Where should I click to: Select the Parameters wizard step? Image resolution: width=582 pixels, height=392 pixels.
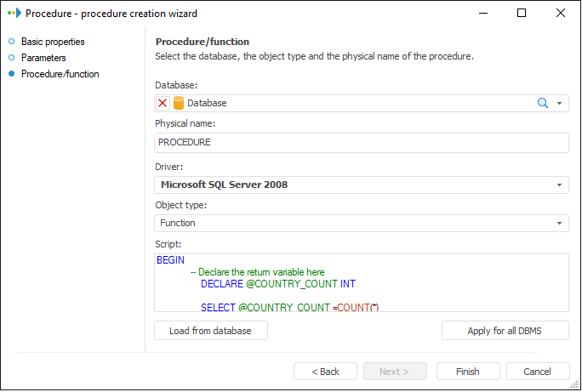[43, 58]
